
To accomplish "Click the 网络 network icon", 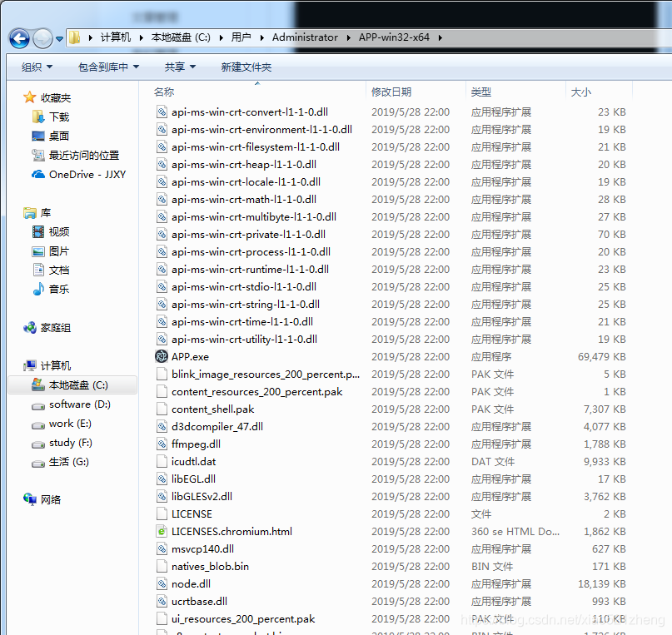I will [30, 499].
